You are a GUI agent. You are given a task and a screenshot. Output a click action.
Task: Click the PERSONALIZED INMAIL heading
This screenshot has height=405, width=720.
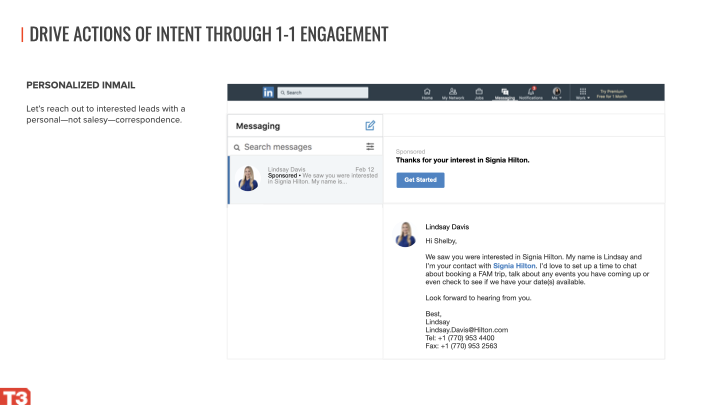(x=81, y=85)
